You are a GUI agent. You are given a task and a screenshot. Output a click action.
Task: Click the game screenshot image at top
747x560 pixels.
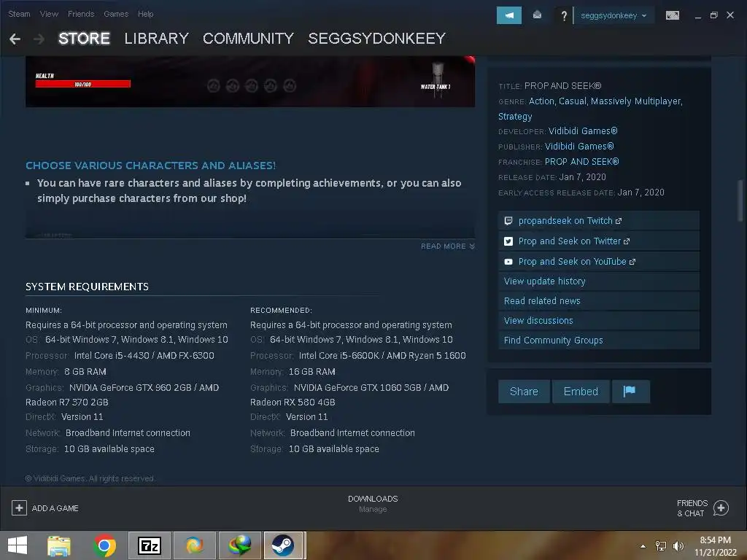point(250,82)
